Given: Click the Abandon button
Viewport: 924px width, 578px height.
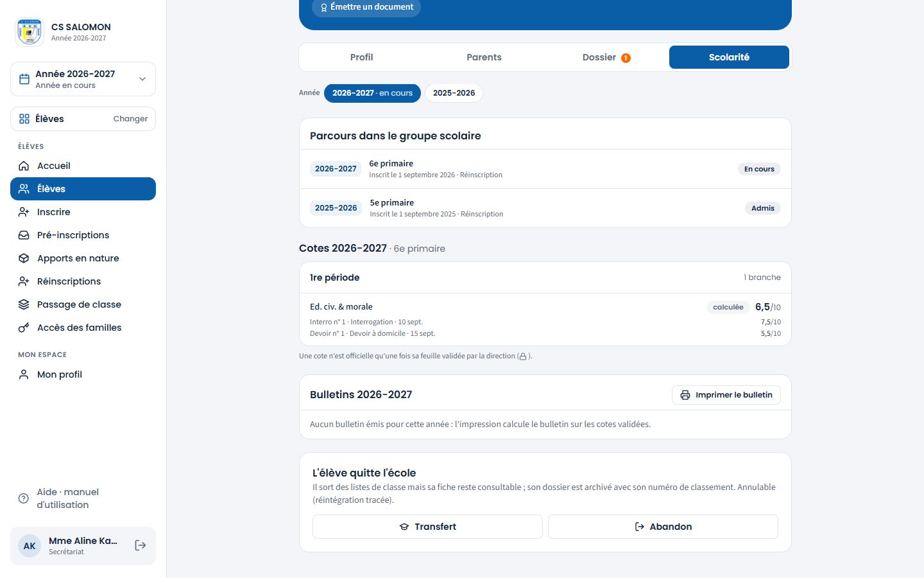Looking at the screenshot, I should click(663, 527).
